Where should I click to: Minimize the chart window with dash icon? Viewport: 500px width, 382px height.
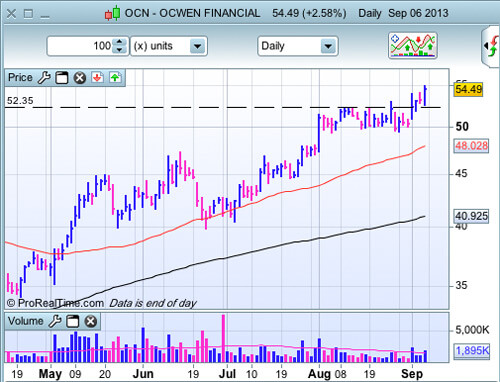point(45,17)
